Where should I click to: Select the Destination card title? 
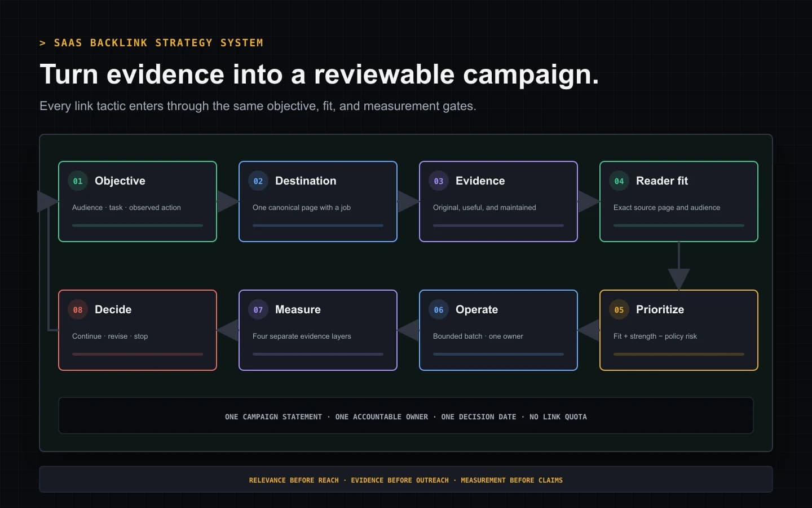pos(306,181)
